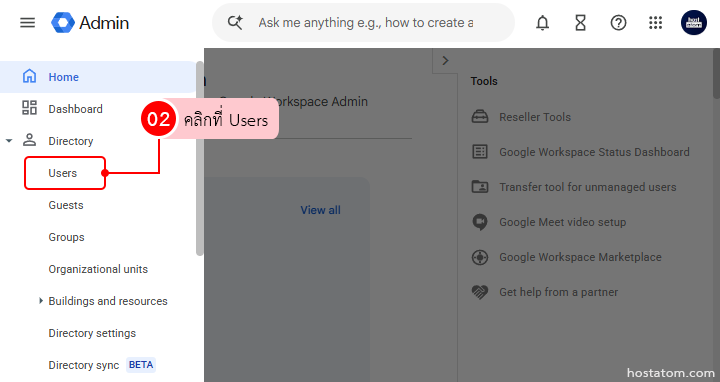Viewport: 720px width, 382px height.
Task: Open the notifications bell
Action: [x=542, y=22]
